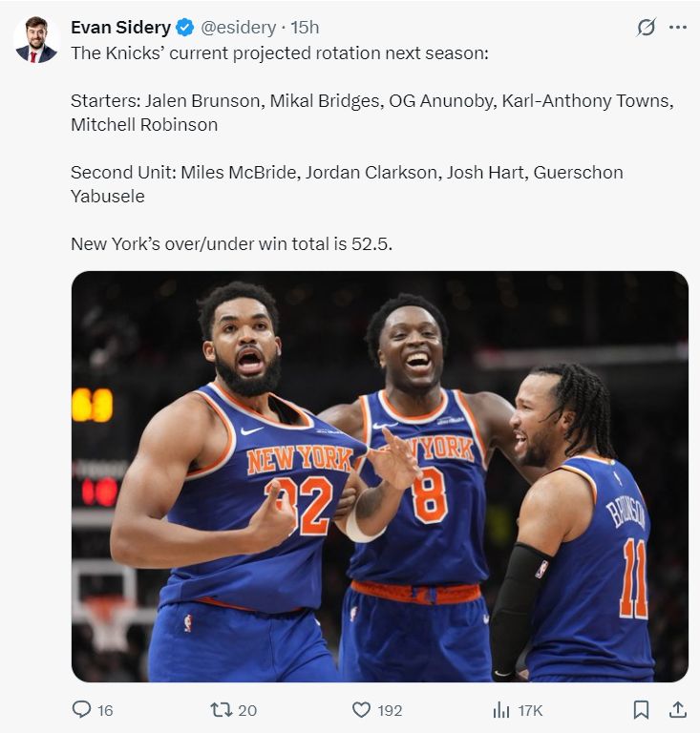The width and height of the screenshot is (700, 733).
Task: Open the Grok explain-post icon
Action: (x=646, y=27)
